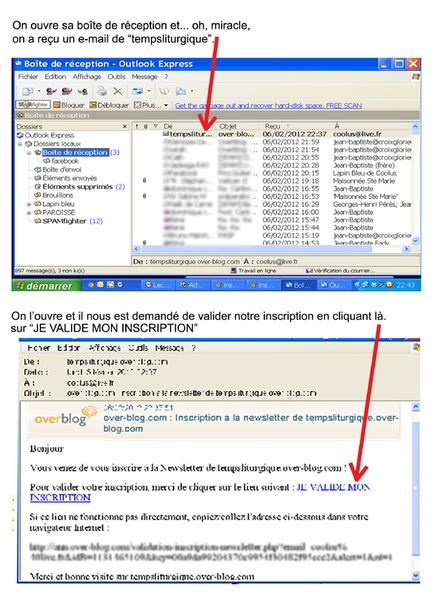Open the Fichier menu
The width and height of the screenshot is (442, 599).
(28, 77)
